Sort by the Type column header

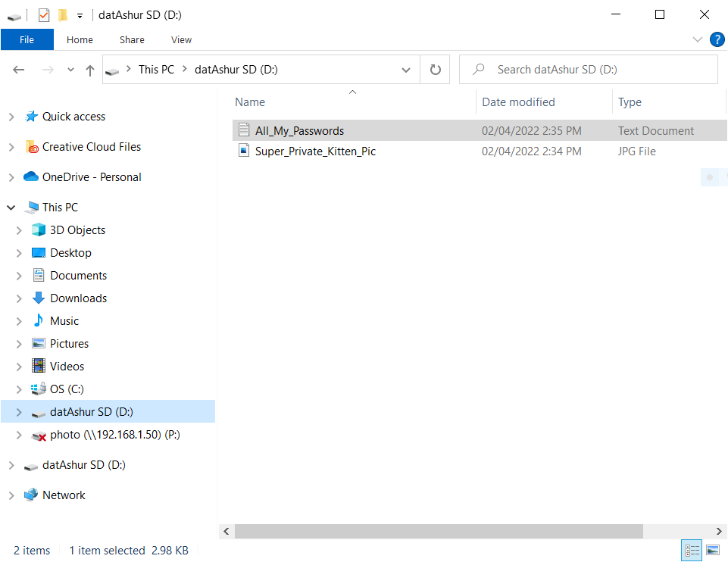click(630, 102)
